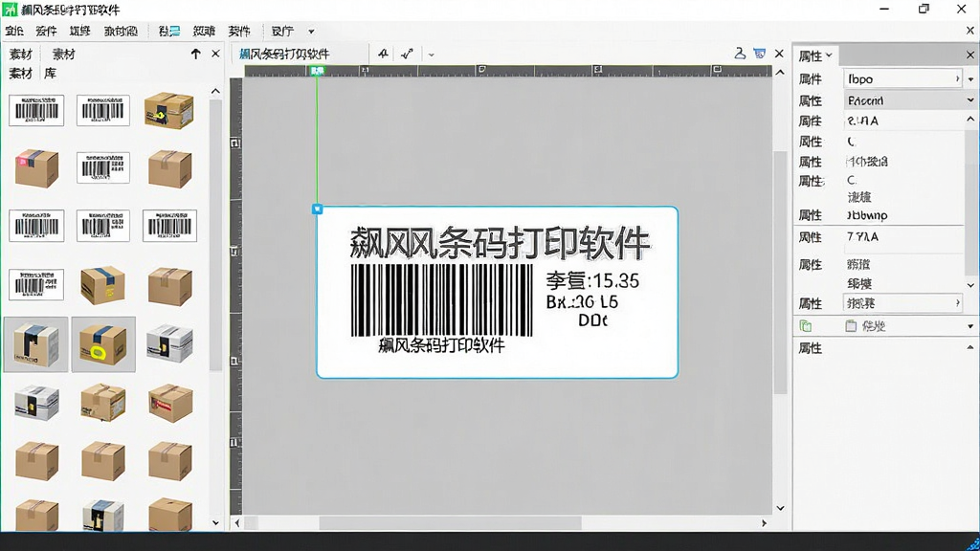Select the blue handle at the label's top-left corner
Screen dimensions: 980x551
click(317, 209)
